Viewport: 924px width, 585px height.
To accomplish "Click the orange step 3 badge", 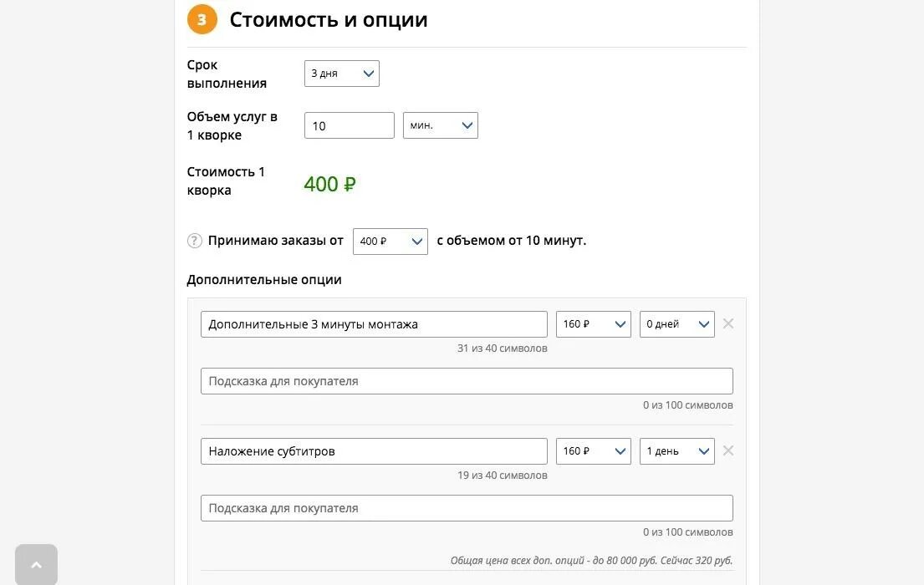I will [202, 20].
